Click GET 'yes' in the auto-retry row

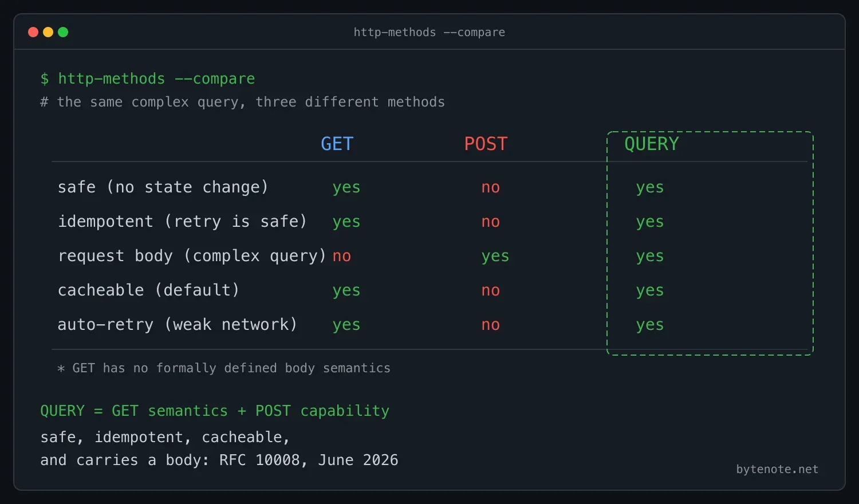pos(346,325)
